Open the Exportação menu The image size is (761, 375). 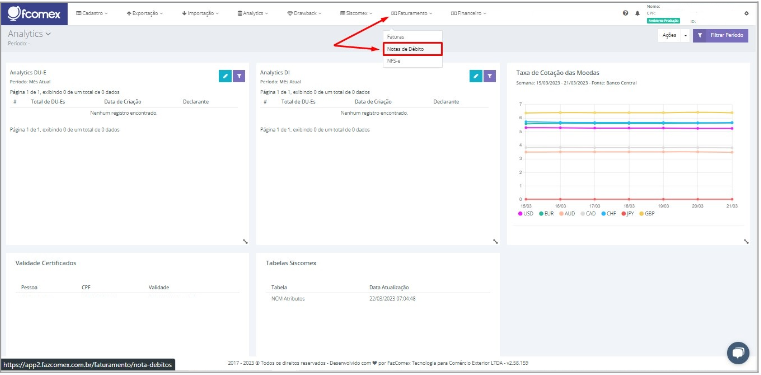tap(144, 14)
